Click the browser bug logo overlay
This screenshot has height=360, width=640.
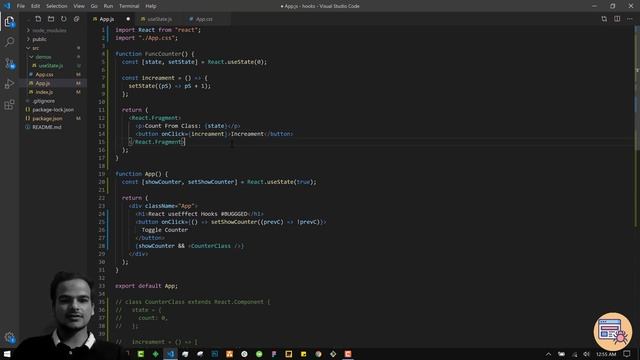pyautogui.click(x=612, y=331)
